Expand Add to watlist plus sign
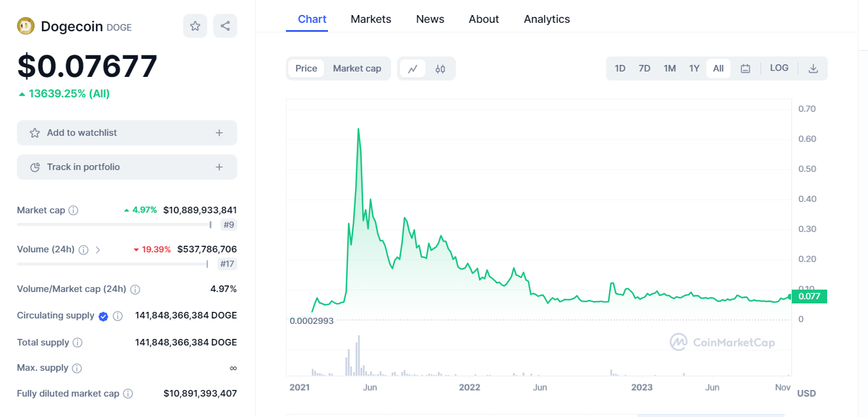 [x=219, y=133]
